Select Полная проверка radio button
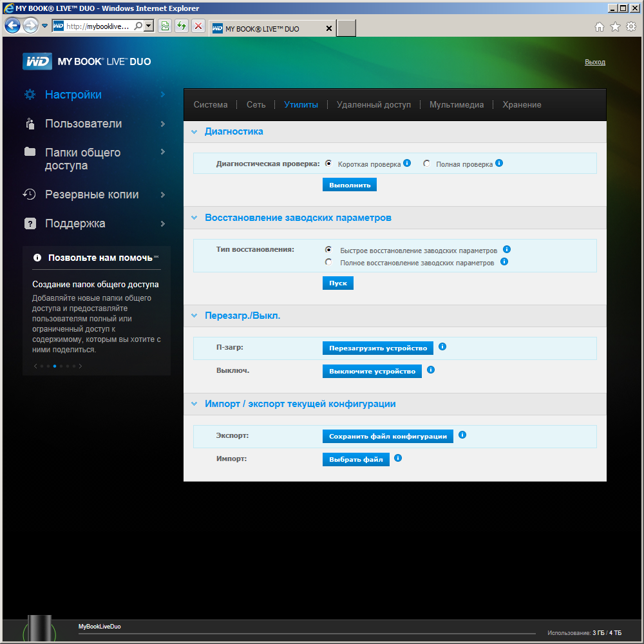Screen dimensions: 644x644 coord(427,164)
